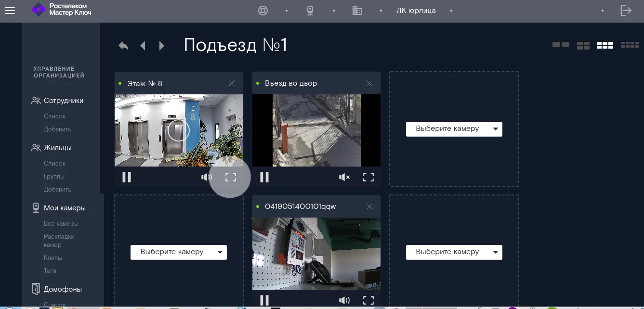
Task: Mute sound on Этаж № 8 camera
Action: (x=207, y=177)
